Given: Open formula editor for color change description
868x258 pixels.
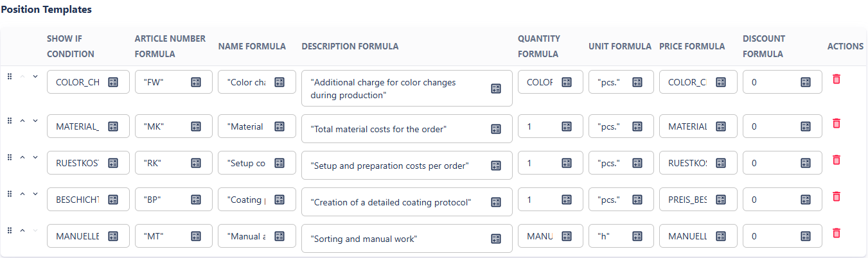Looking at the screenshot, I should pyautogui.click(x=496, y=89).
